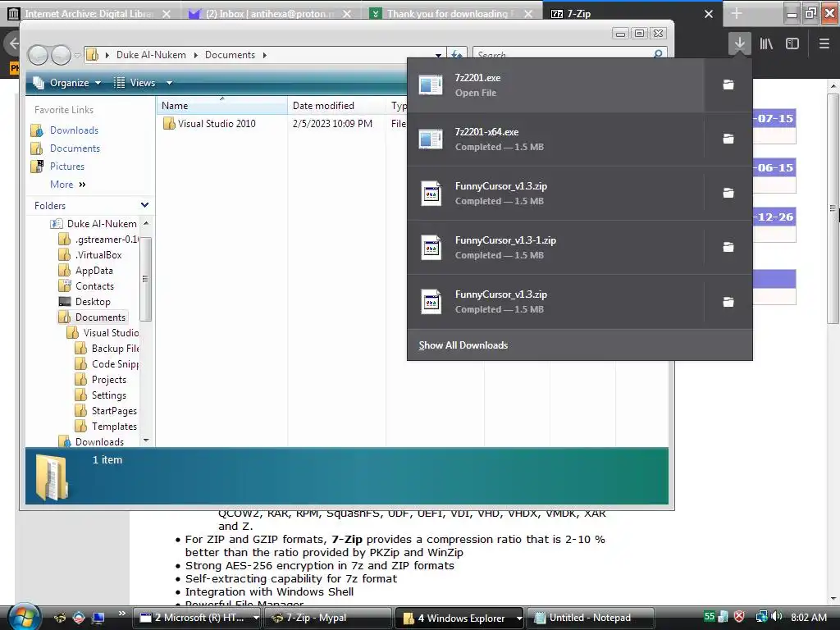Image resolution: width=840 pixels, height=630 pixels.
Task: Click the Explorer forward navigation button
Action: (x=61, y=55)
